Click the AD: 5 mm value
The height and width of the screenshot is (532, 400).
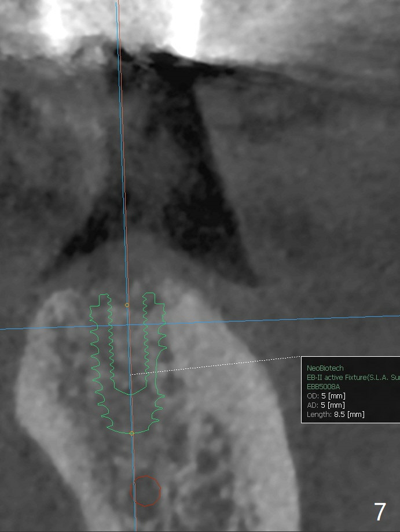pyautogui.click(x=325, y=405)
